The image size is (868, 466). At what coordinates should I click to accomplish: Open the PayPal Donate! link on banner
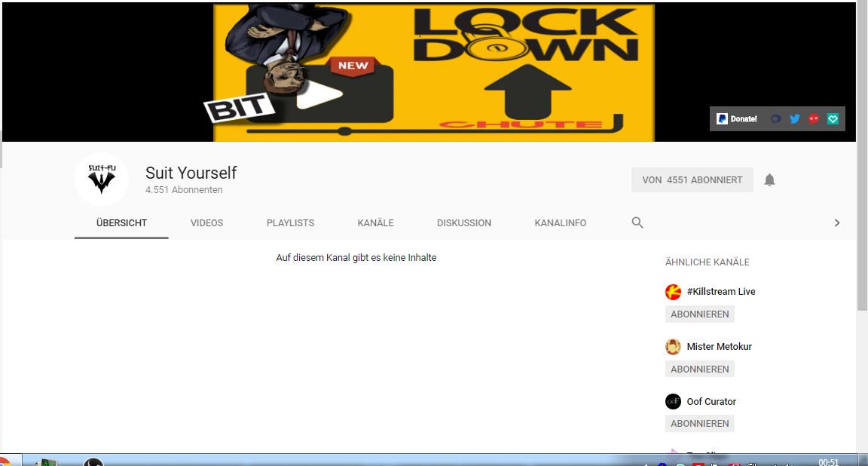737,118
